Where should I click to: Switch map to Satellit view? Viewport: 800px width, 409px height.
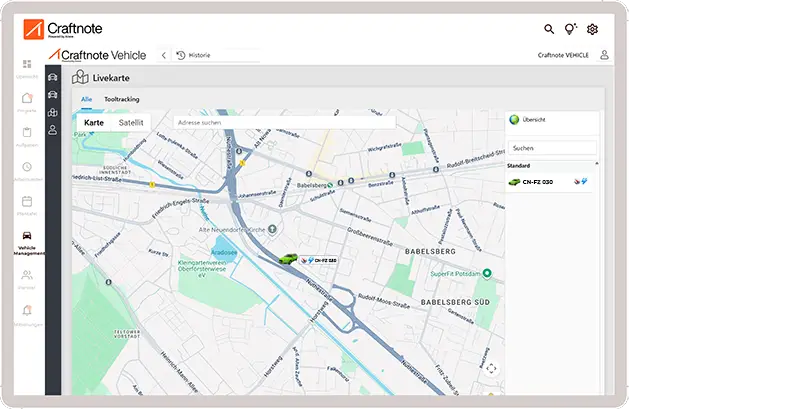click(x=131, y=122)
